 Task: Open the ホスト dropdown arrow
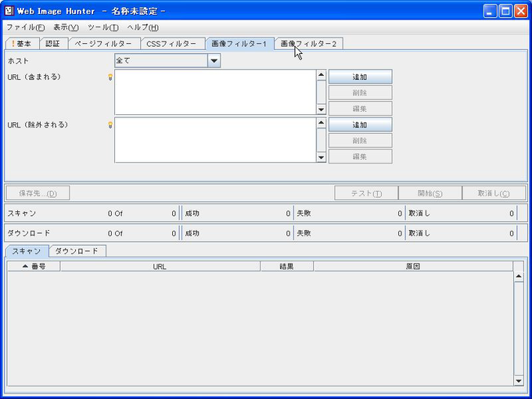pos(214,61)
